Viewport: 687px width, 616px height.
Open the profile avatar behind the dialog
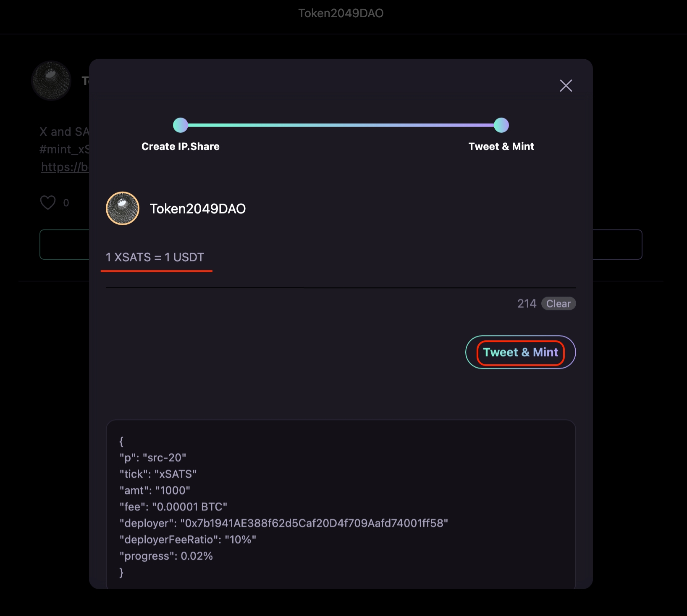coord(51,81)
